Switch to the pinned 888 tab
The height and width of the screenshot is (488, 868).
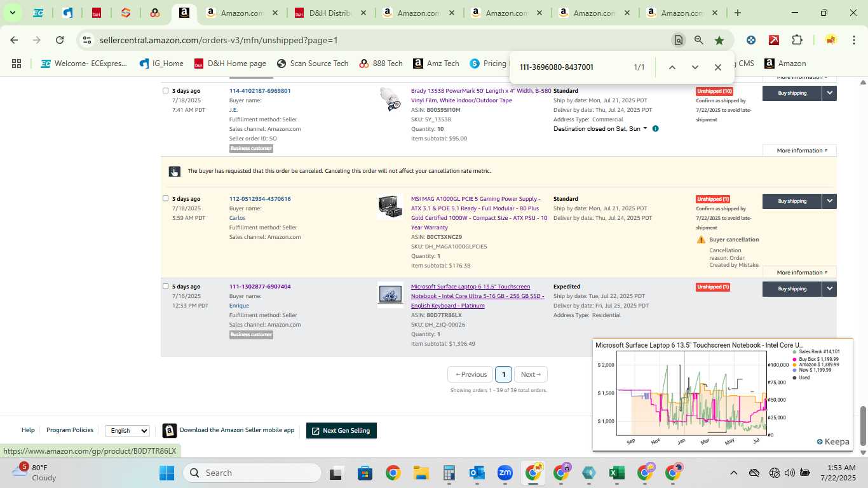tap(154, 13)
